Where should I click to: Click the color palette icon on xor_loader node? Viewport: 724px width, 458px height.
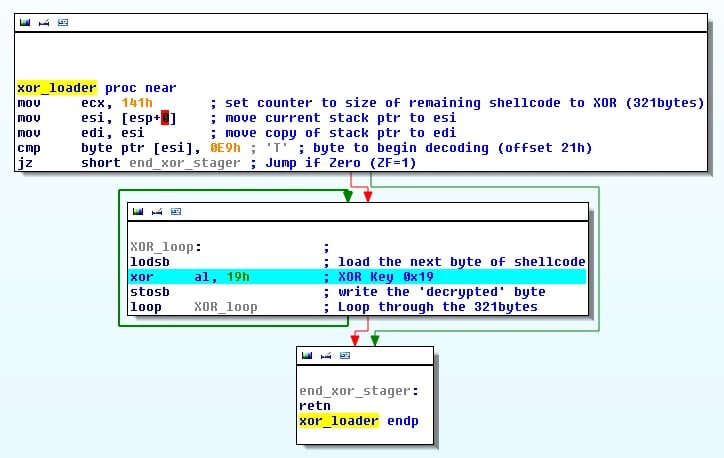27,20
